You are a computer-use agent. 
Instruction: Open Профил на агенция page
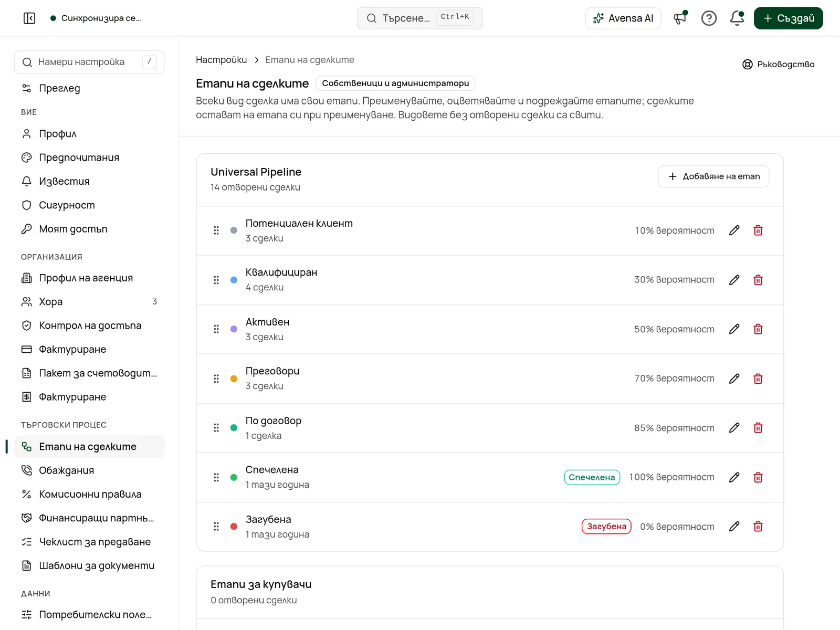coord(89,278)
